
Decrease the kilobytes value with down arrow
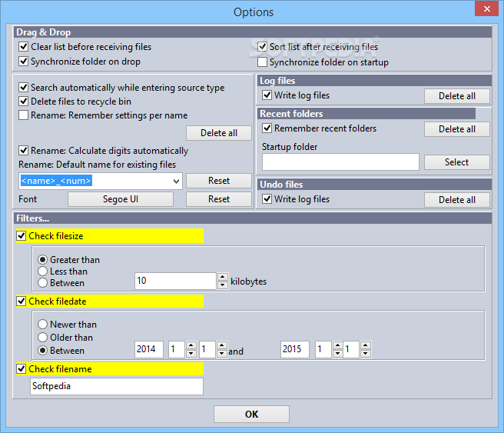[223, 285]
